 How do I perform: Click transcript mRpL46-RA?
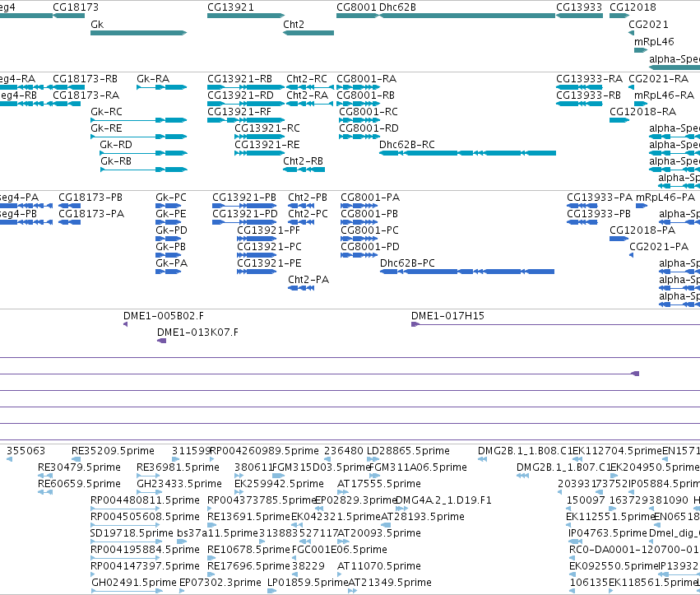point(665,95)
